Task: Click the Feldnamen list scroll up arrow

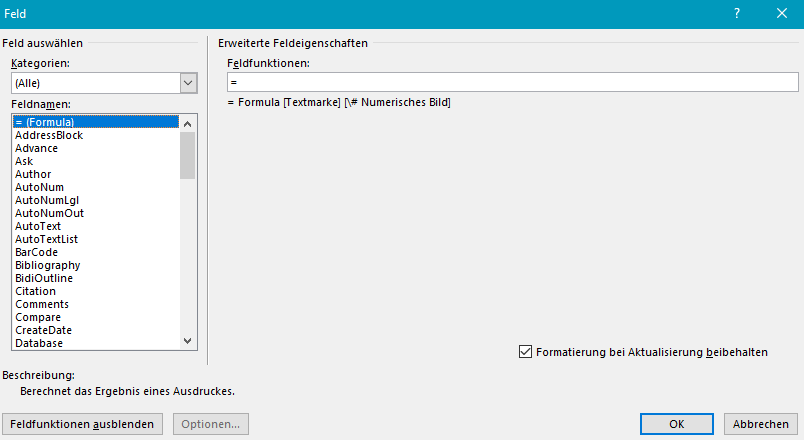Action: (x=188, y=124)
